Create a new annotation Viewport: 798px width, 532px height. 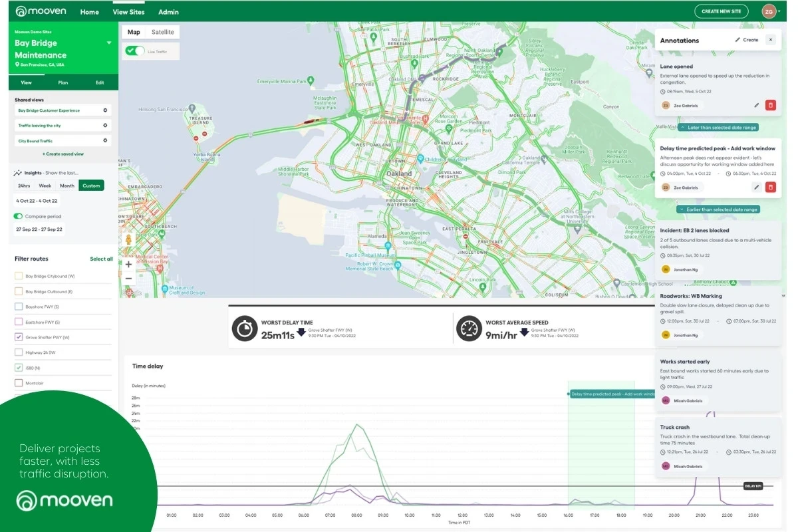click(747, 40)
